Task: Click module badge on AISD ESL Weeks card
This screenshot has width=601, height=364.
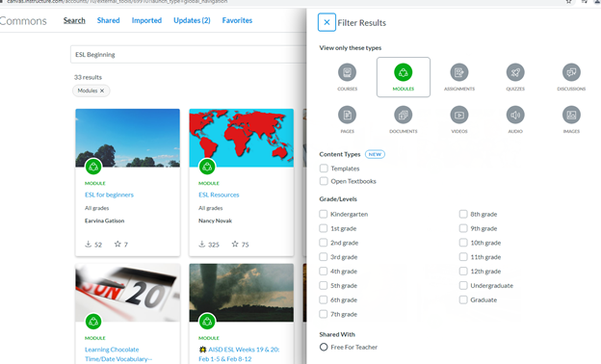Action: tap(207, 322)
